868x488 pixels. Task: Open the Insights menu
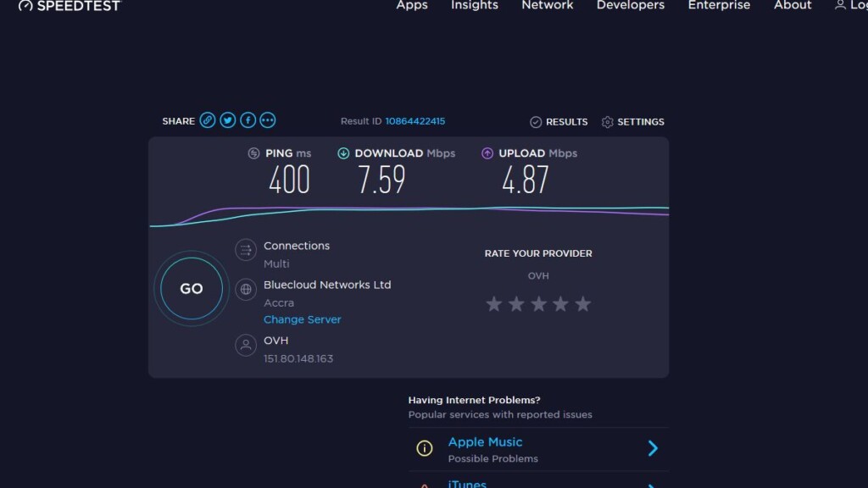click(475, 5)
